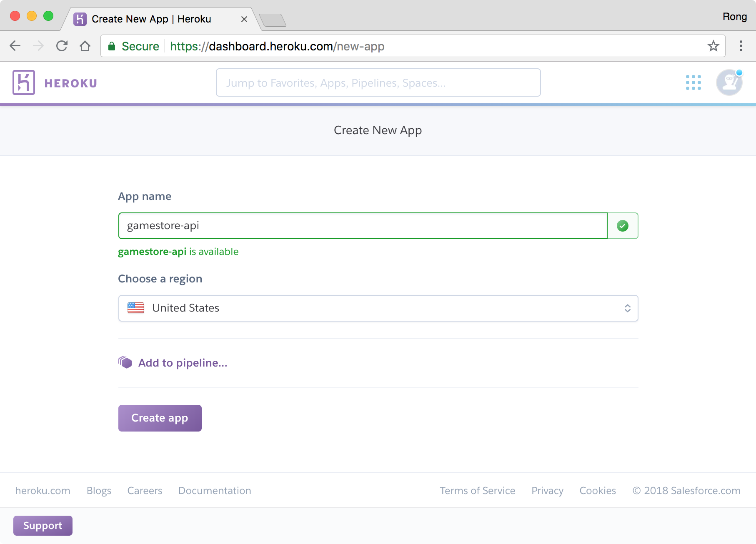
Task: Click the HEROKU wordmark
Action: [x=71, y=83]
